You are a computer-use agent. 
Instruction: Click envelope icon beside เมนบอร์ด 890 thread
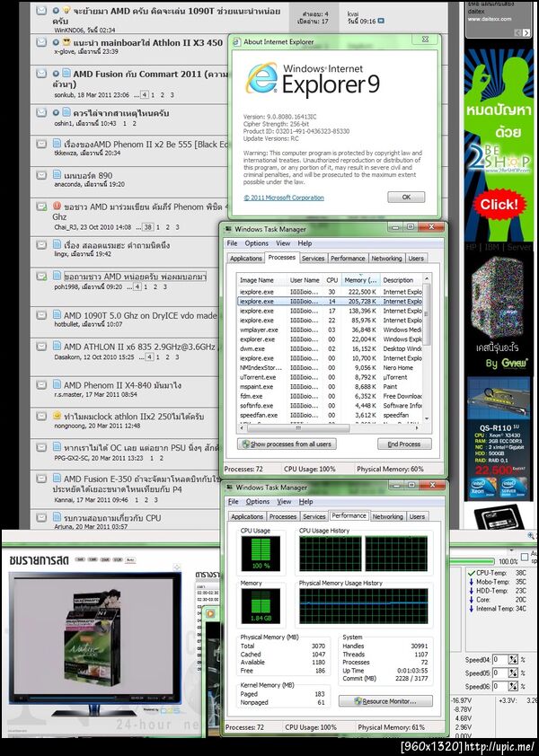coord(41,174)
